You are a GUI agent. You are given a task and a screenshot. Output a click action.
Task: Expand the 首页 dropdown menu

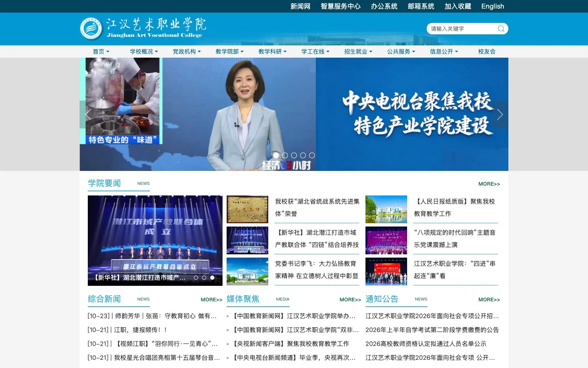click(x=101, y=52)
